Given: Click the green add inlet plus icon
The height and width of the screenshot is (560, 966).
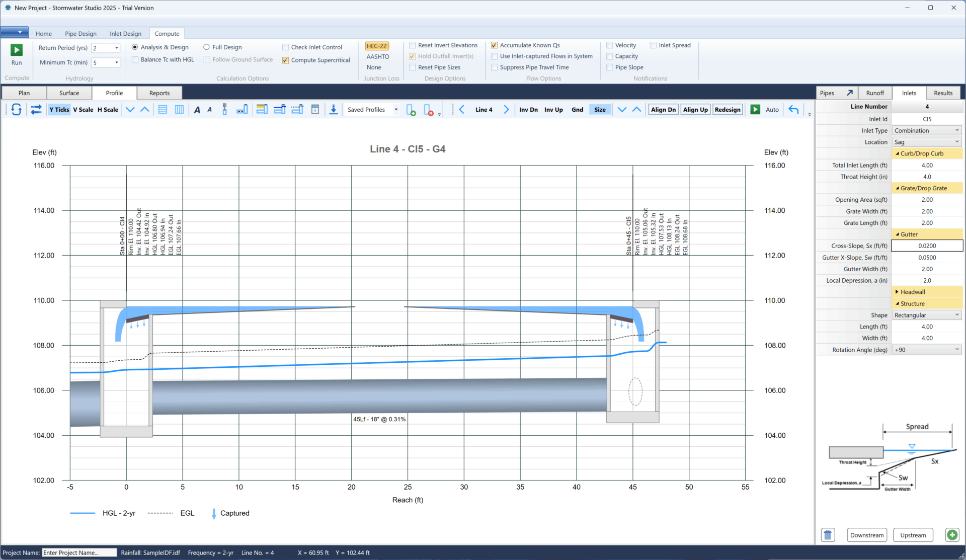Looking at the screenshot, I should pyautogui.click(x=952, y=535).
